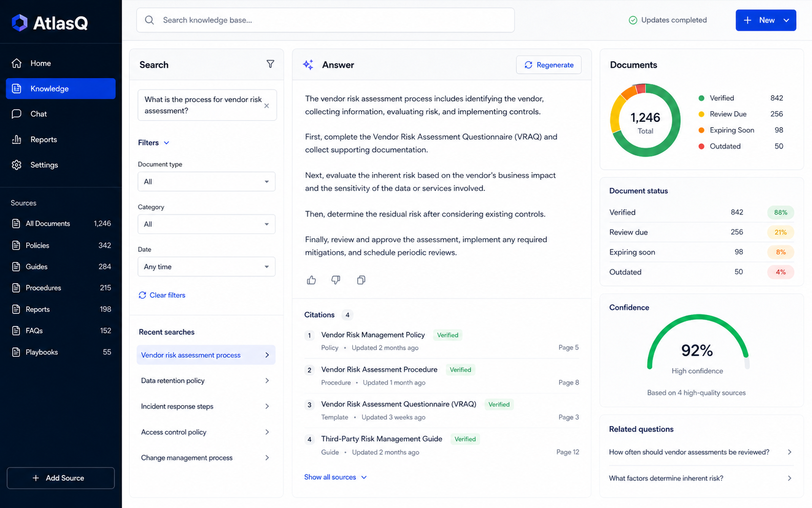Click the yellow Review Due legend dot
This screenshot has width=812, height=508.
(x=701, y=114)
